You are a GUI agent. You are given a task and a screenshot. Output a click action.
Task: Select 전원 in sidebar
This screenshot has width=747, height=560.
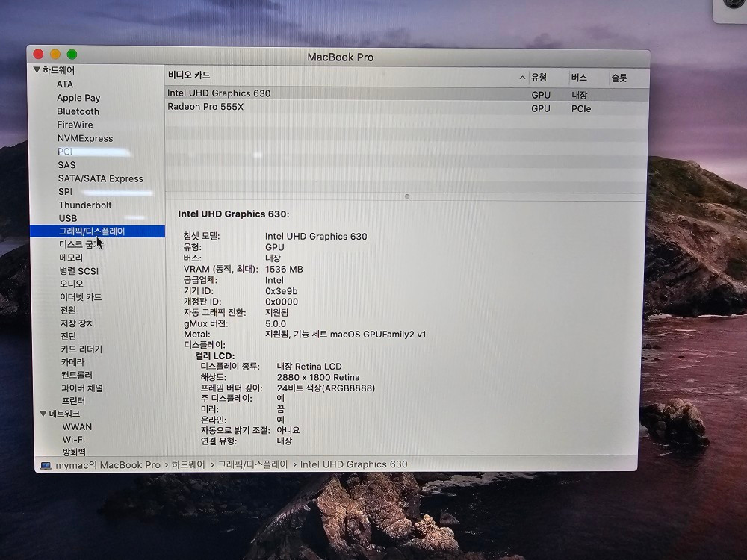(68, 310)
